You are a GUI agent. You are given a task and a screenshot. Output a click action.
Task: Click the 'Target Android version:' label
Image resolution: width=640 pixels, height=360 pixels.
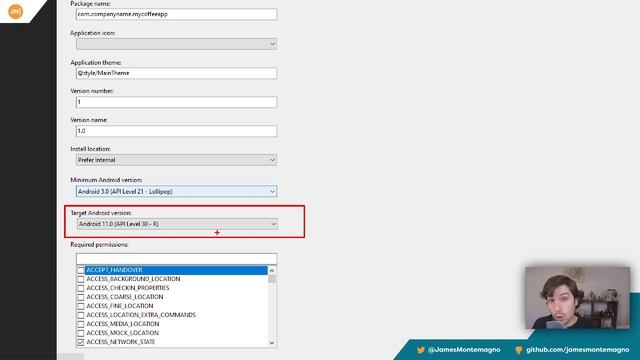101,213
